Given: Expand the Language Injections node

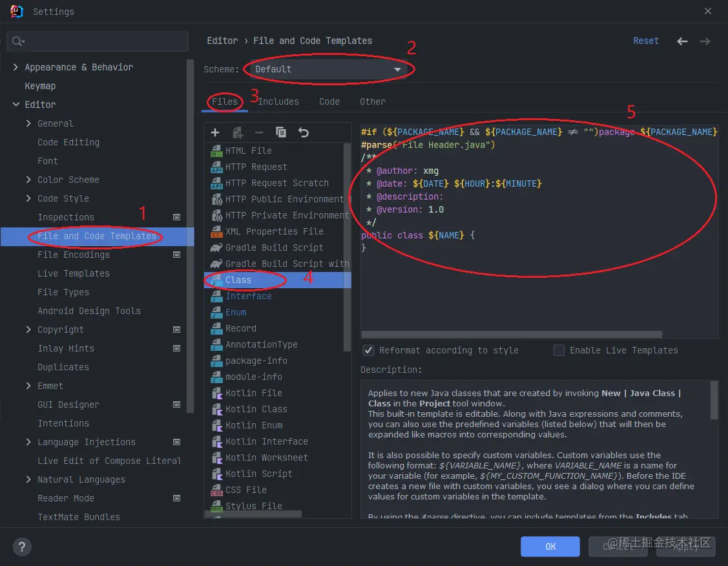Looking at the screenshot, I should [x=28, y=442].
